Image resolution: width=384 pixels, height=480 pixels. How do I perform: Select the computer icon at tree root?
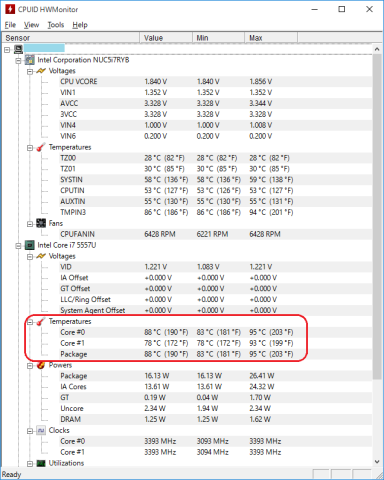pos(18,49)
